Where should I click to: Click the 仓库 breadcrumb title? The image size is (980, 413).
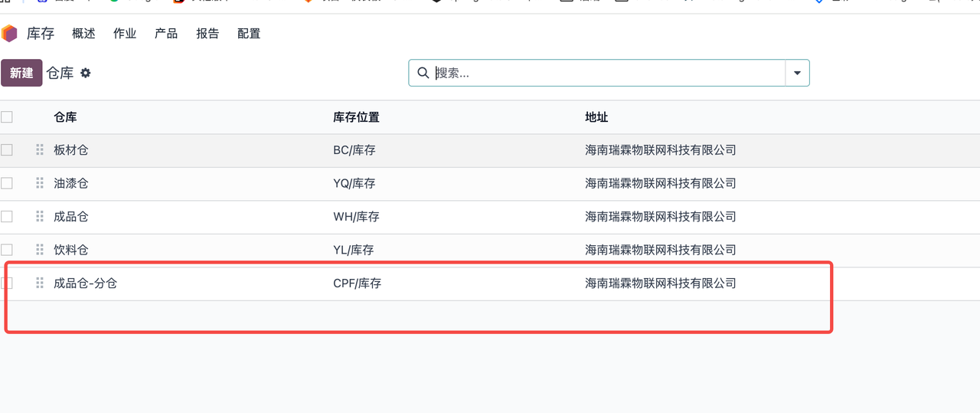pyautogui.click(x=60, y=73)
